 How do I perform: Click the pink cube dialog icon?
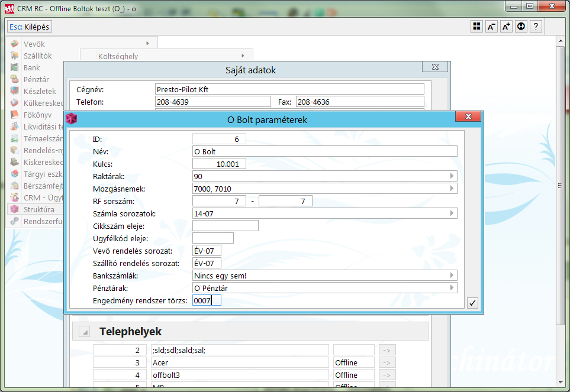[71, 119]
